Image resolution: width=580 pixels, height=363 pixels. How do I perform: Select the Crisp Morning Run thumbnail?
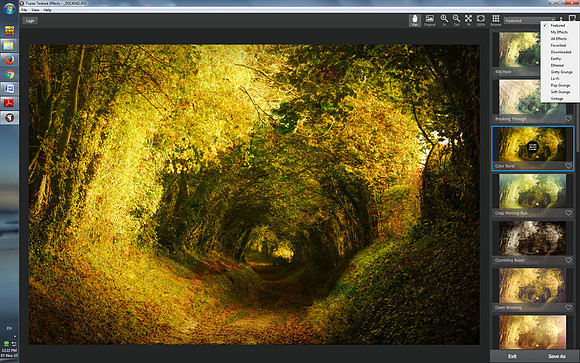(x=532, y=191)
